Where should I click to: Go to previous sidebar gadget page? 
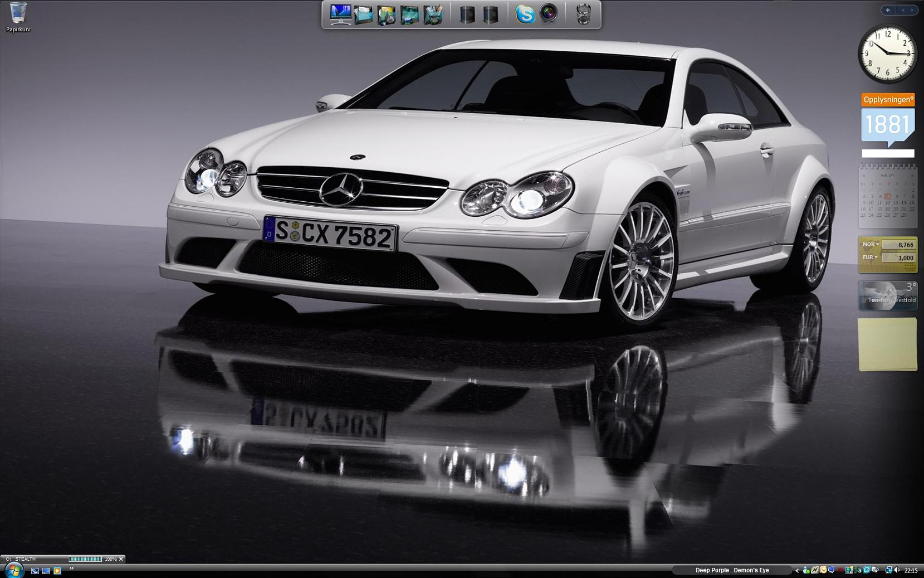click(x=903, y=10)
